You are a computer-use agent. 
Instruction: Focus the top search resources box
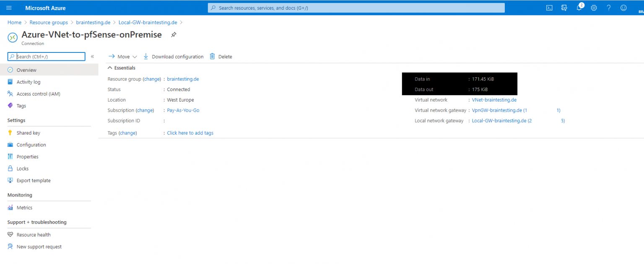(356, 8)
